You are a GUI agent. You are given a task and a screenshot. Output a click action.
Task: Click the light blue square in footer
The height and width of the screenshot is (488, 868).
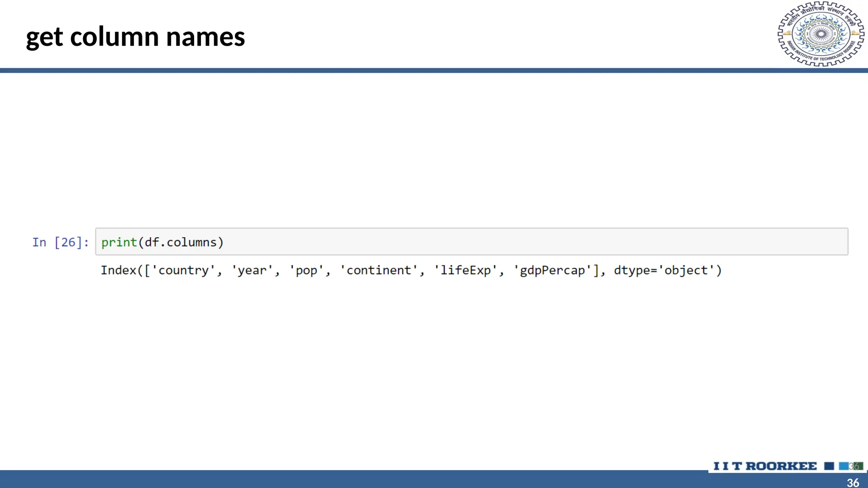click(x=843, y=466)
